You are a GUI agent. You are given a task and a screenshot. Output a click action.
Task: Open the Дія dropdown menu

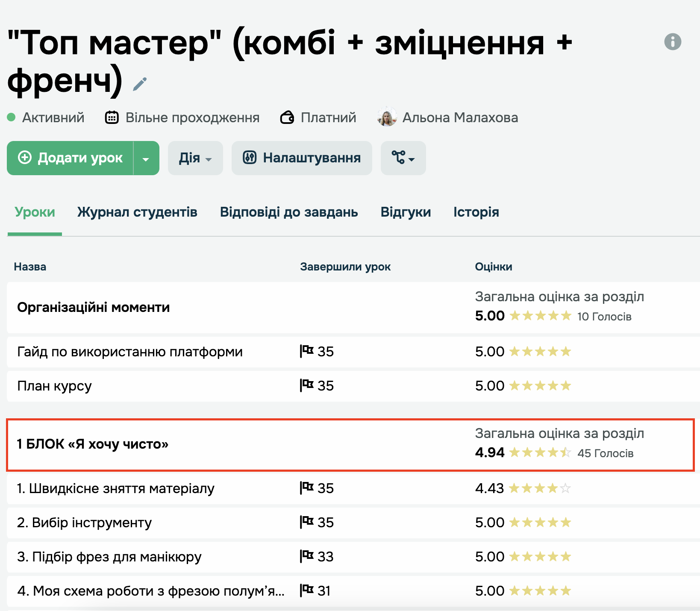[195, 159]
